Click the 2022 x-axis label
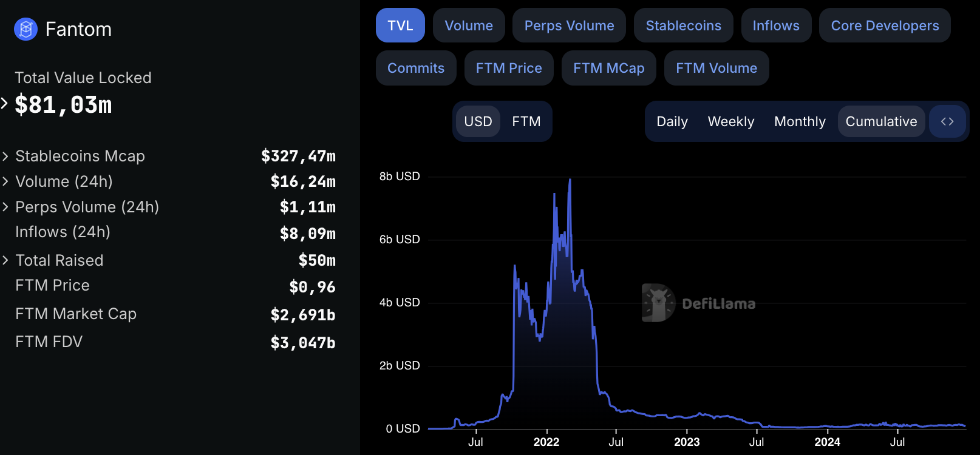Image resolution: width=980 pixels, height=455 pixels. pos(546,442)
